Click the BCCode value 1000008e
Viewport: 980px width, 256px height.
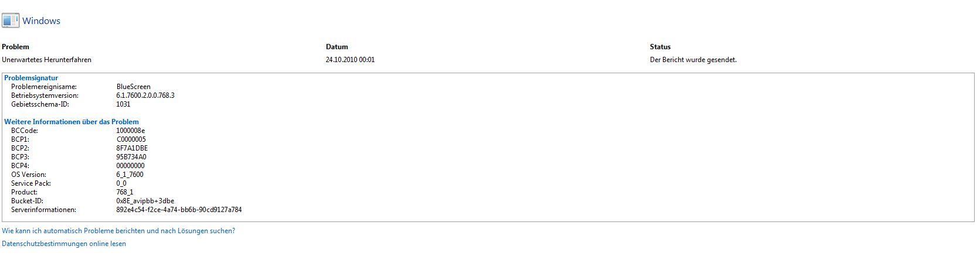tap(131, 131)
